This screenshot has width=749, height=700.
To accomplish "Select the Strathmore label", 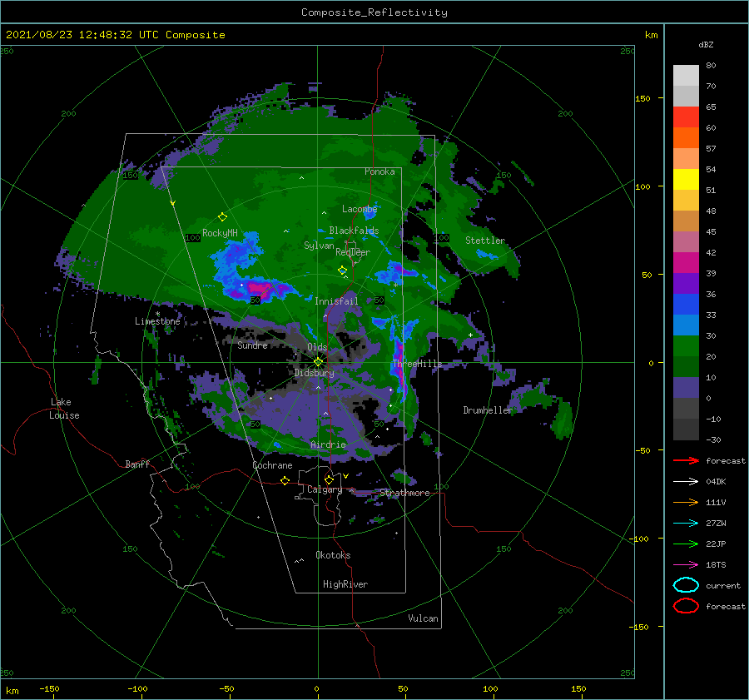I will 404,493.
